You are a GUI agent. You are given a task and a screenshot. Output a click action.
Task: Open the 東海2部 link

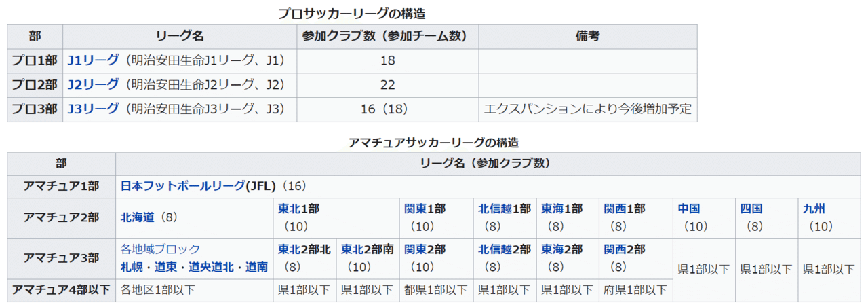(561, 249)
